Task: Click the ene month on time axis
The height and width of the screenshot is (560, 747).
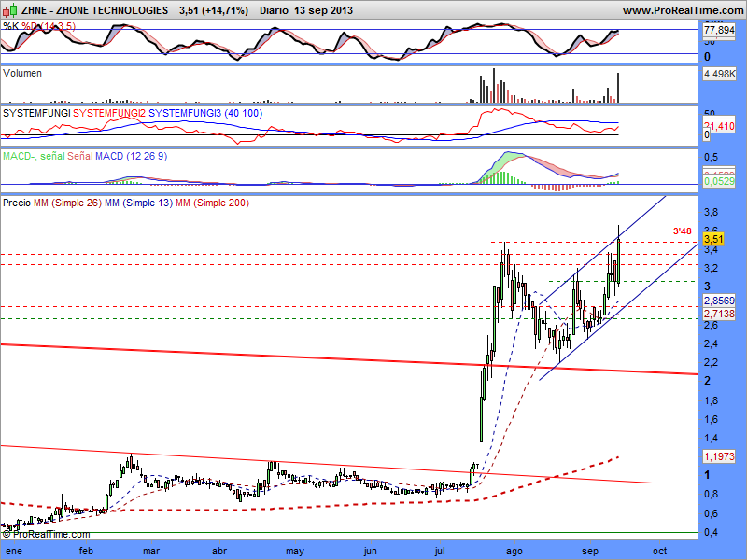Action: (x=14, y=551)
